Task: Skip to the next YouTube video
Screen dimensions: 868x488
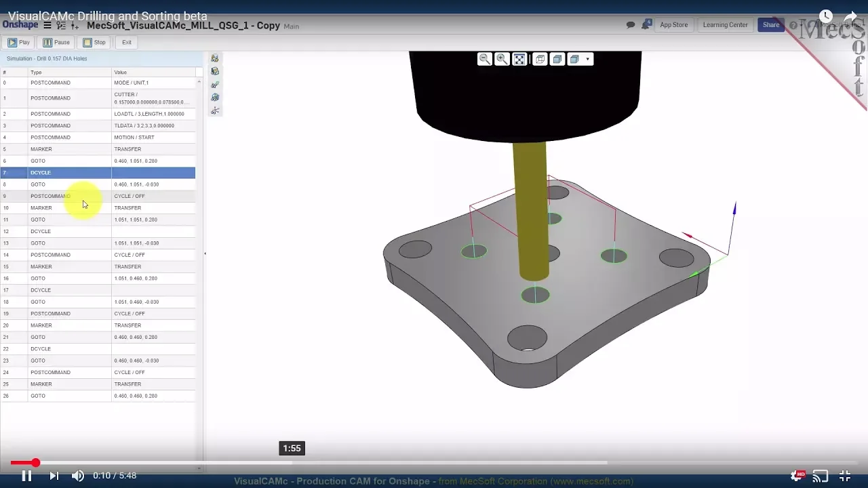Action: pyautogui.click(x=54, y=476)
